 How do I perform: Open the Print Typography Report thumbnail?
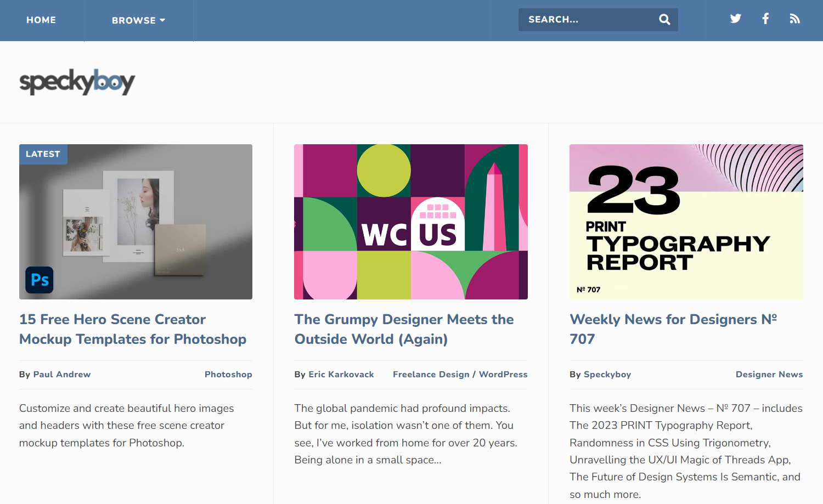[686, 222]
